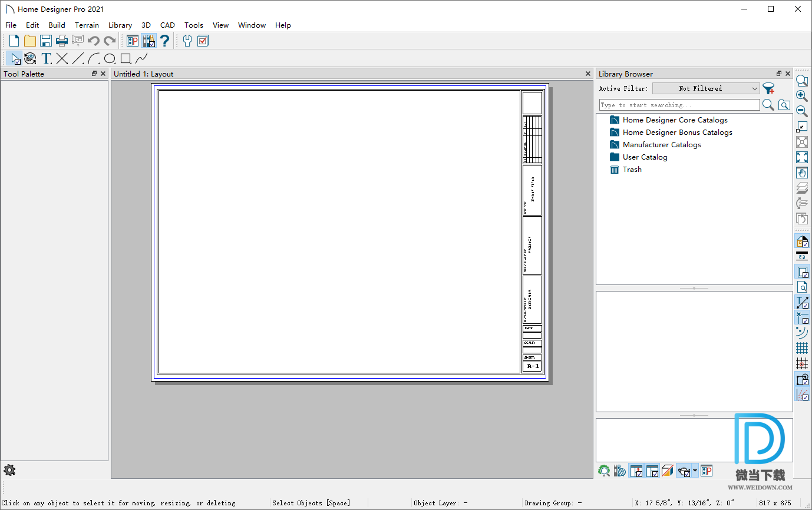
Task: Select the Spline curve tool
Action: 141,58
